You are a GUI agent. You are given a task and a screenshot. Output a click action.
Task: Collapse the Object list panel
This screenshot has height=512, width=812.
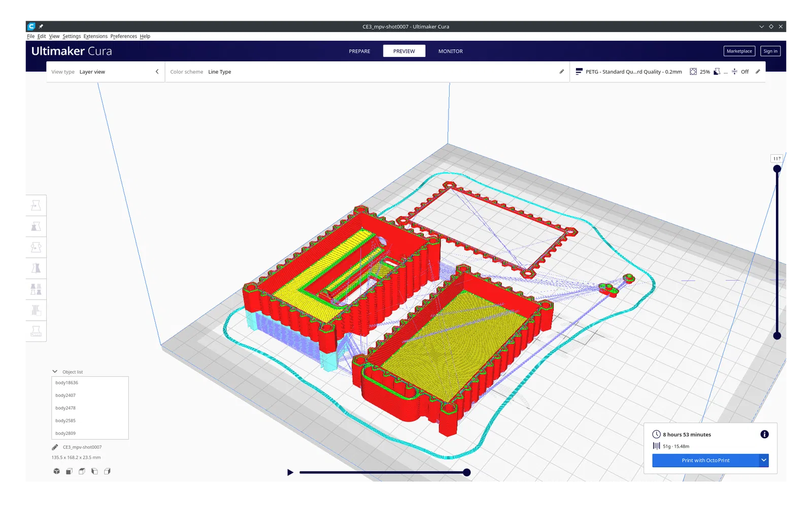coord(55,371)
